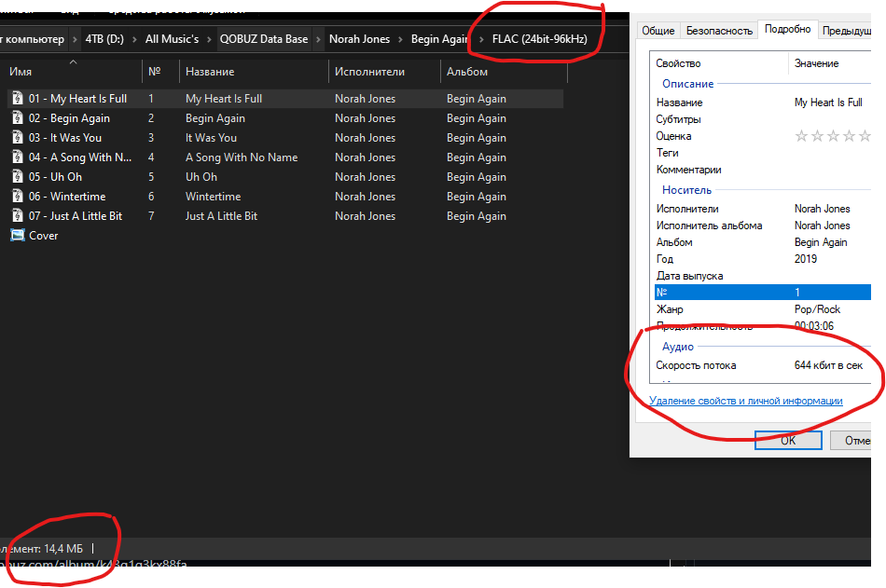Set a star rating in the Оценка row
Viewport: 886px width, 588px height.
click(832, 135)
